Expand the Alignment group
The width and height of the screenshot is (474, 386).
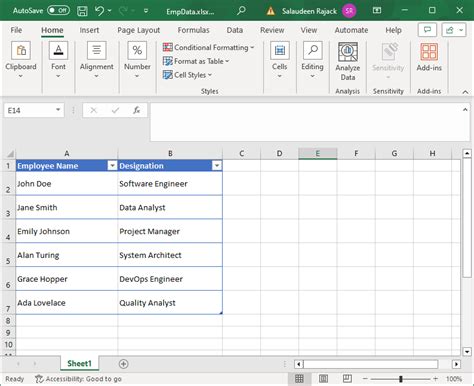tap(96, 60)
